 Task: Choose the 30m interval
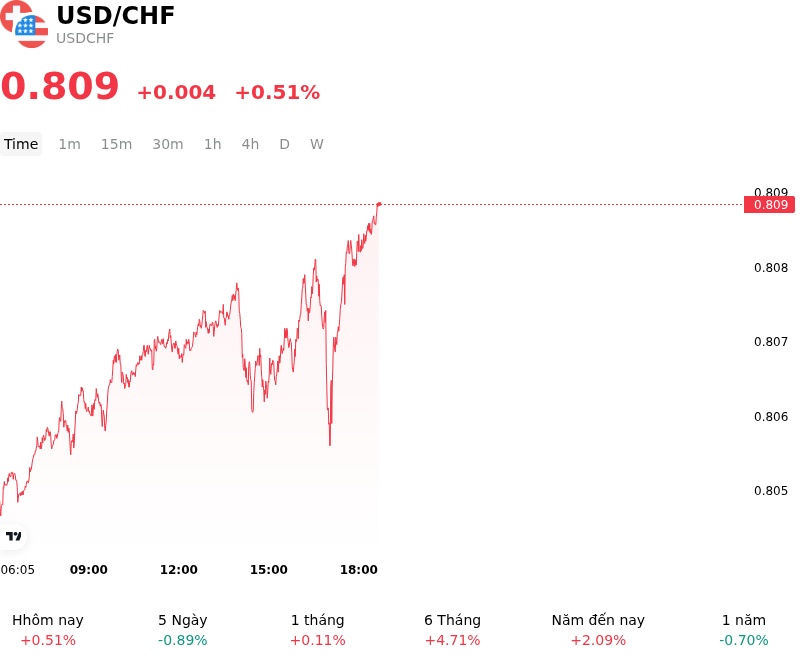coord(168,144)
